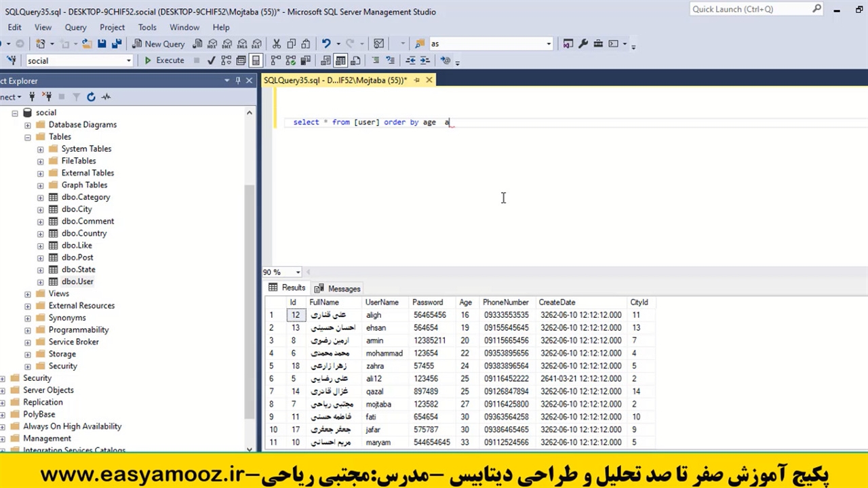The image size is (868, 488).
Task: Click the Copy icon in toolbar
Action: click(x=291, y=43)
